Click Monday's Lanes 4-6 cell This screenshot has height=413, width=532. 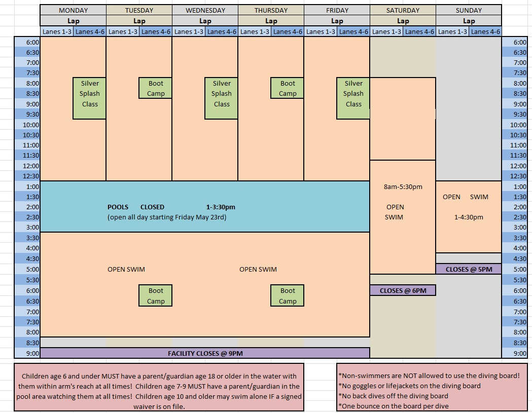[x=90, y=31]
